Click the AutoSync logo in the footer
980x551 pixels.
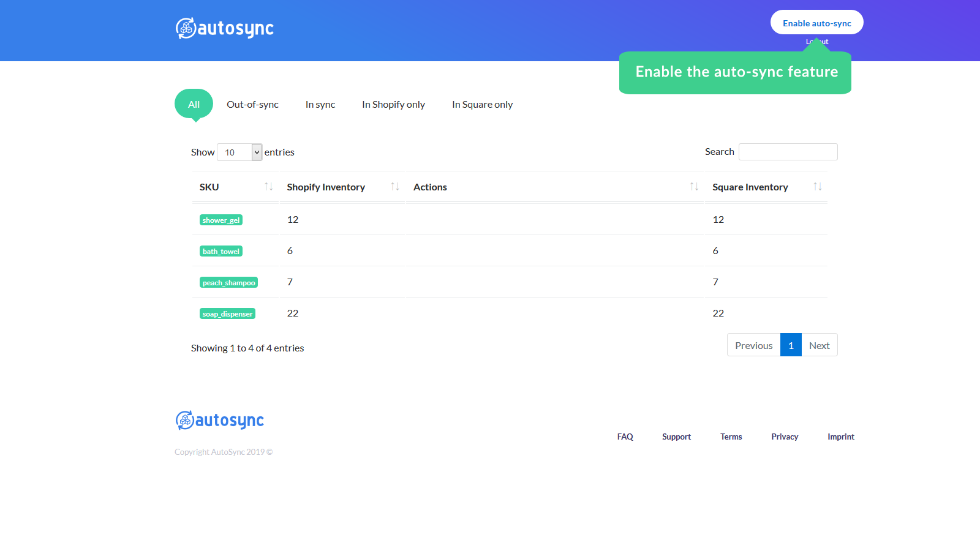[x=219, y=420]
